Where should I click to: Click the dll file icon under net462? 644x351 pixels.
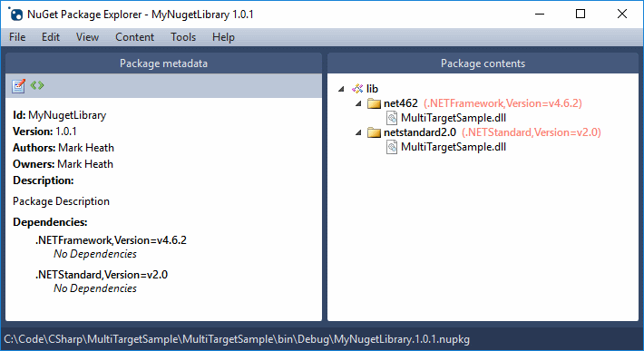(x=392, y=118)
